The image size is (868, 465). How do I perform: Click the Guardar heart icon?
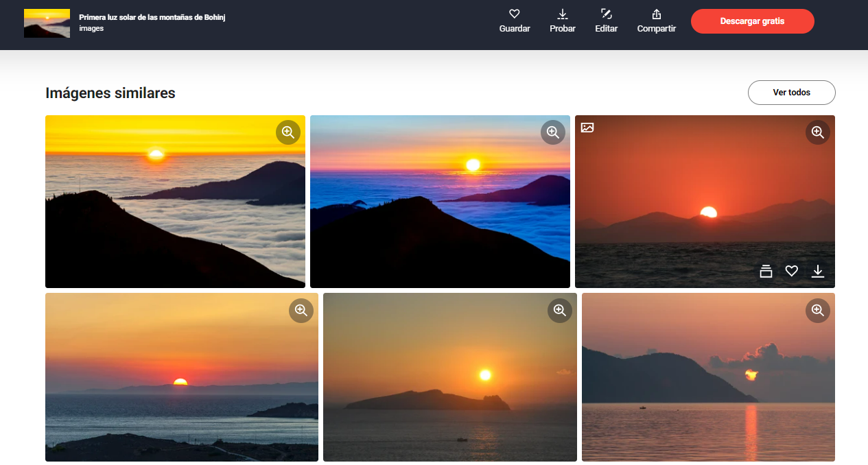click(x=514, y=14)
